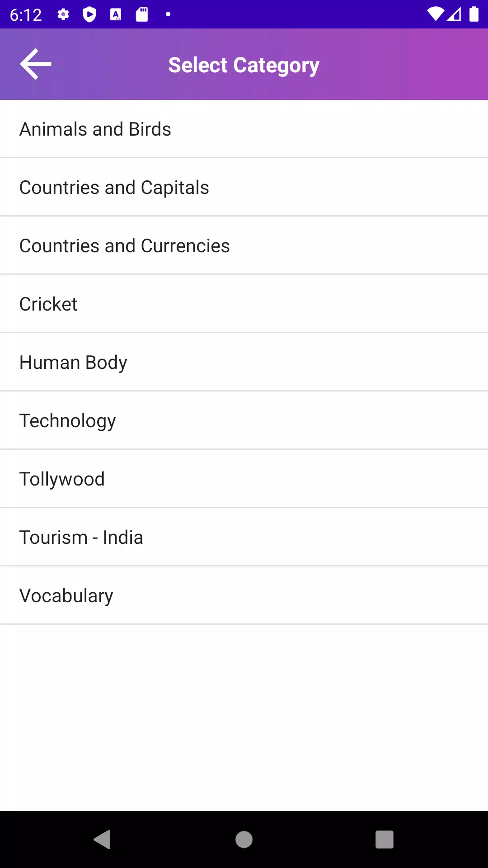Tap the Select Category title text
The image size is (488, 868).
(x=244, y=65)
